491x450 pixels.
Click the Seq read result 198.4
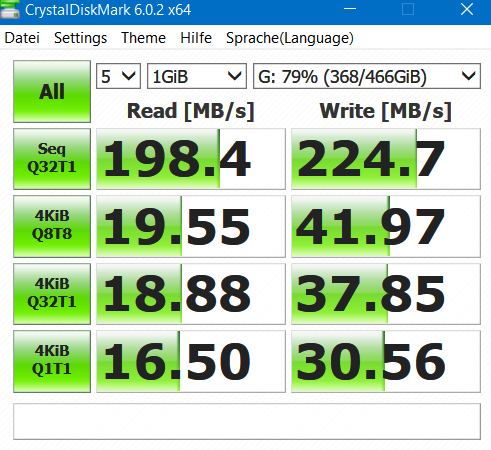point(191,159)
